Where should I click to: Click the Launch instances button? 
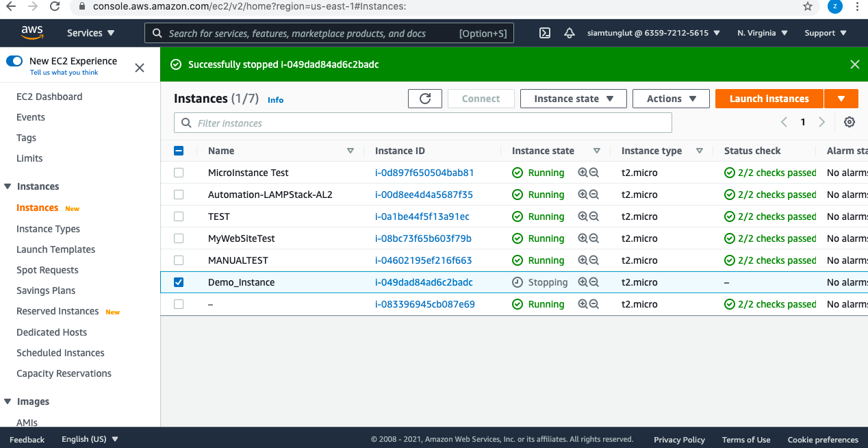tap(769, 99)
